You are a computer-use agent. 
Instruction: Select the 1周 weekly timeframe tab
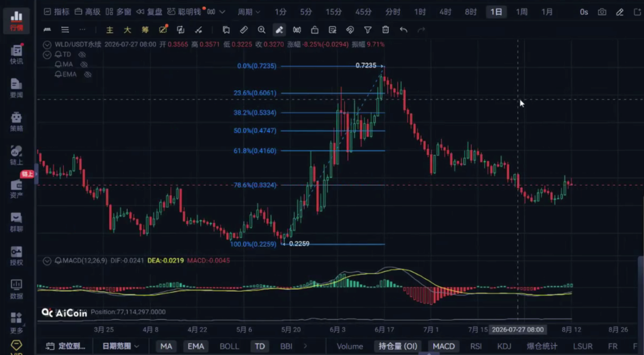pos(521,12)
